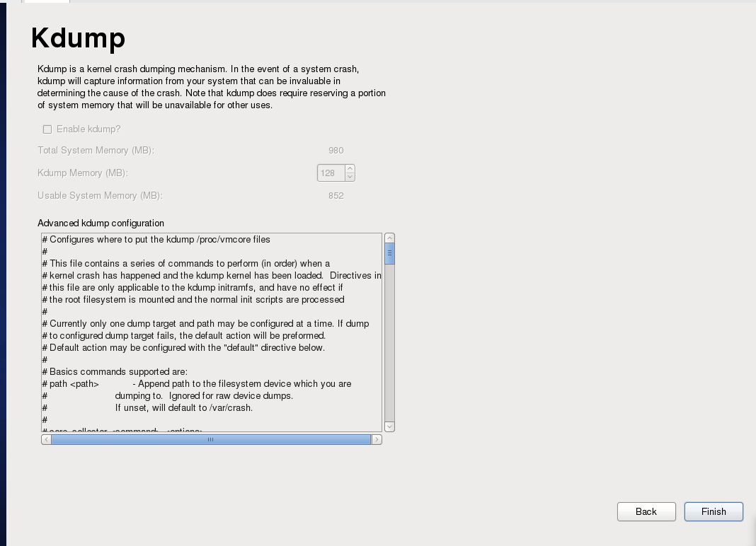The height and width of the screenshot is (546, 756).
Task: Click the usable memory value 852
Action: [x=336, y=196]
